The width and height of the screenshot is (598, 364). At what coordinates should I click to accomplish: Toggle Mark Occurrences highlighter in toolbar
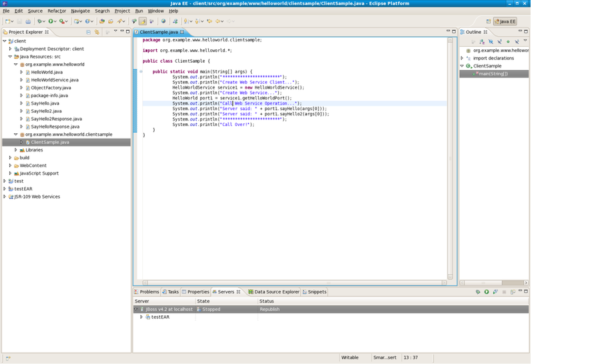143,21
